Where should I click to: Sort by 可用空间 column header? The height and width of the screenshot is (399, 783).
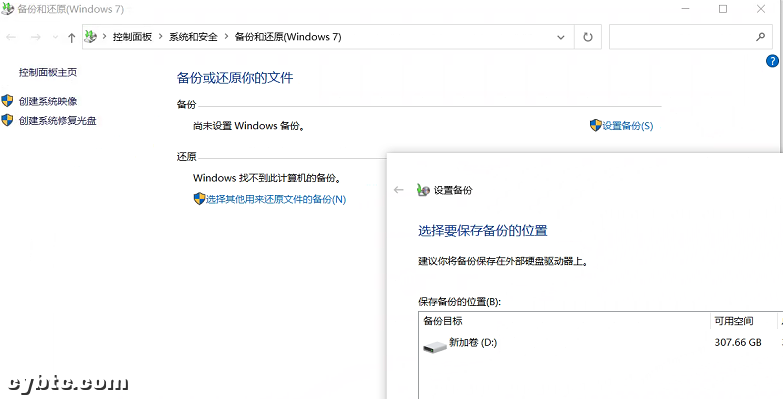pyautogui.click(x=743, y=321)
